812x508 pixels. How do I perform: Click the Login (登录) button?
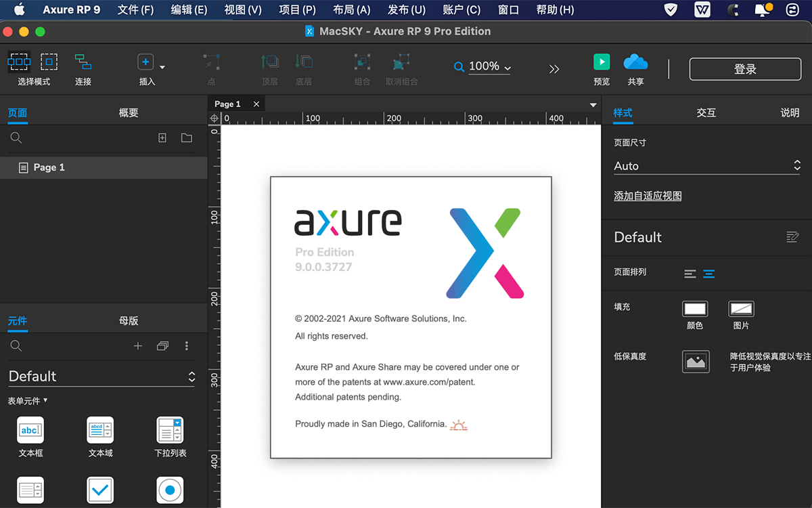745,69
